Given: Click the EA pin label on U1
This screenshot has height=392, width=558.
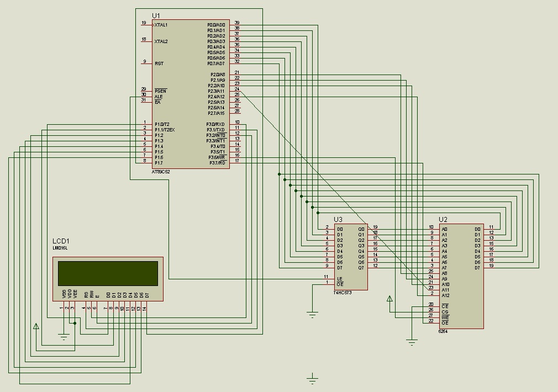Looking at the screenshot, I should (x=157, y=102).
